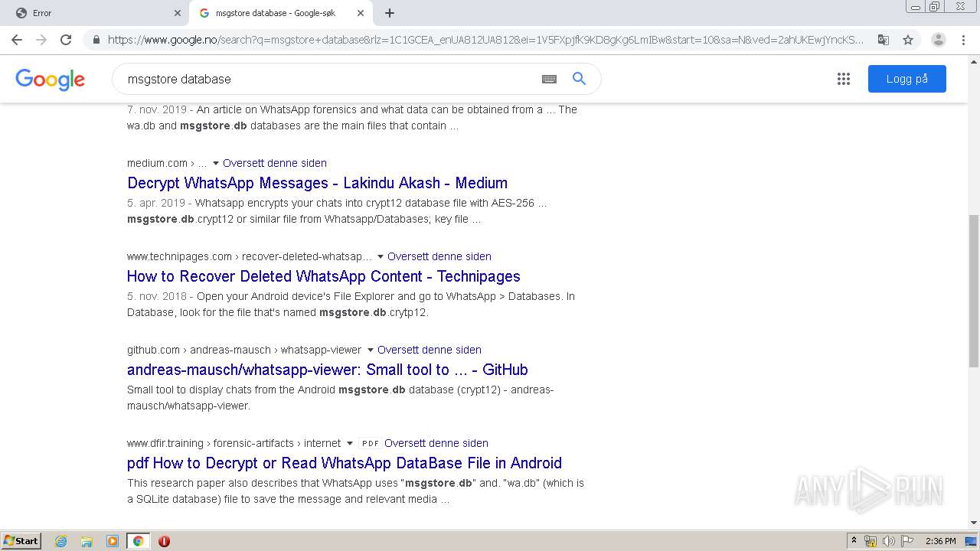View site info via padlock icon
This screenshot has height=551, width=980.
[x=96, y=40]
